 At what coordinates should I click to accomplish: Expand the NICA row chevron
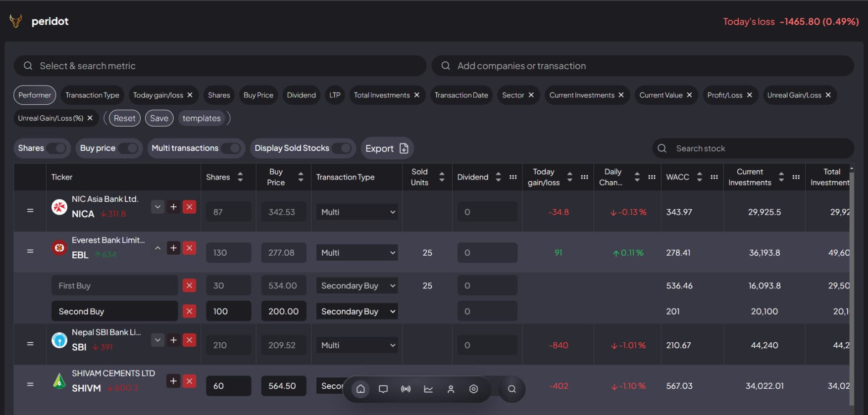[157, 207]
